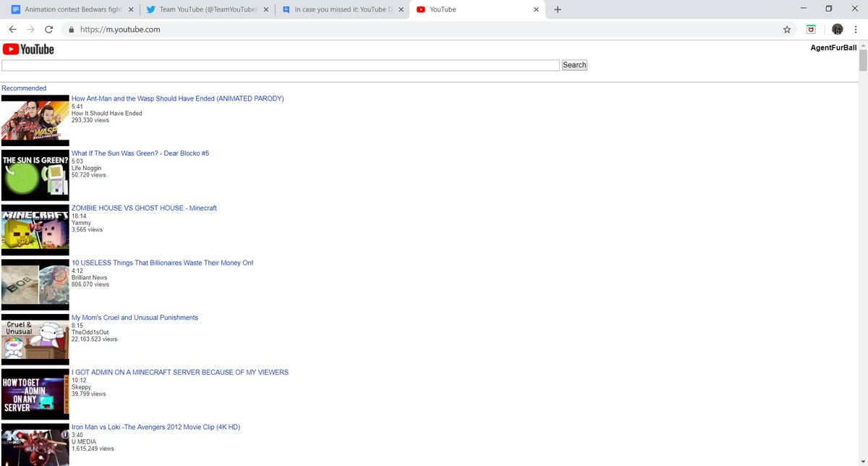Open How Ant-Man and the Wasp Should Have Ended
Screen dimensions: 868x466
[177, 98]
